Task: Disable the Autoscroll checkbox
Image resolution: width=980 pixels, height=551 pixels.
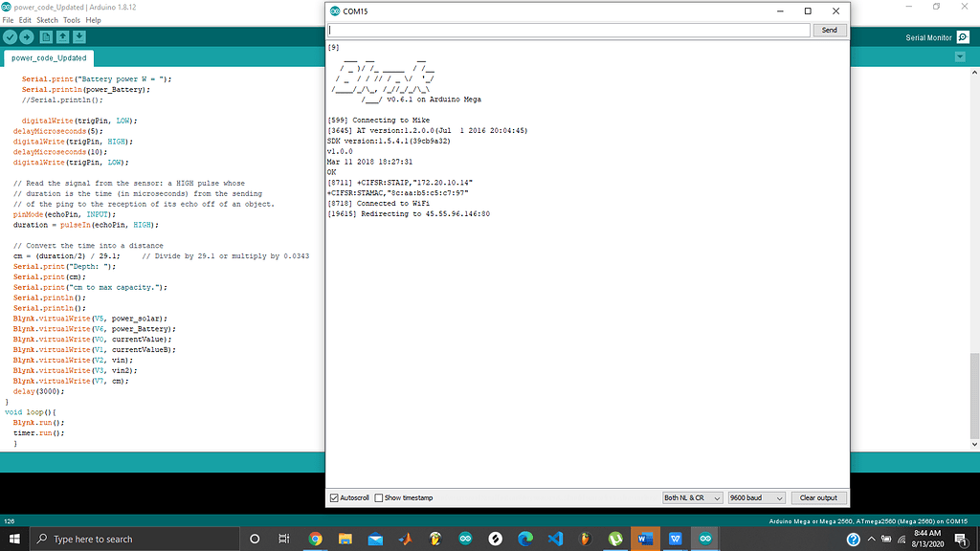Action: pos(334,497)
